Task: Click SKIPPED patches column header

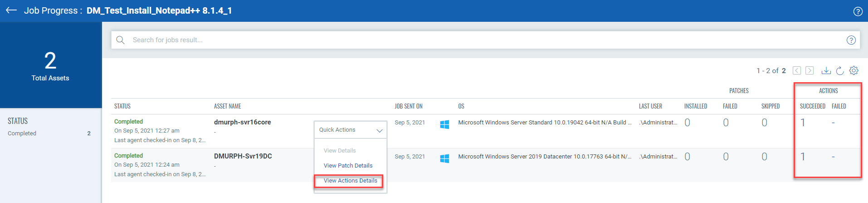Action: click(x=770, y=106)
